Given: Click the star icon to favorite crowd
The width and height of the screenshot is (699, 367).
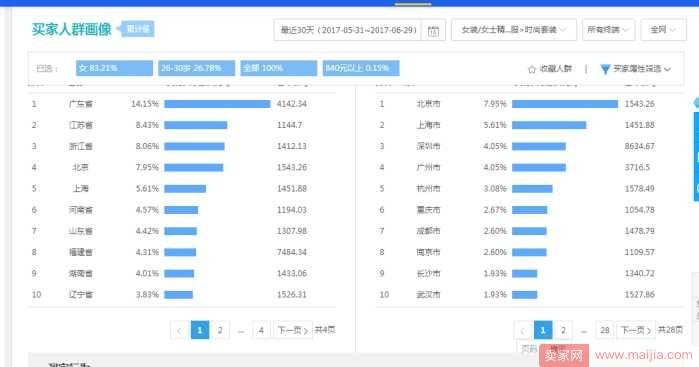Looking at the screenshot, I should pyautogui.click(x=531, y=69).
